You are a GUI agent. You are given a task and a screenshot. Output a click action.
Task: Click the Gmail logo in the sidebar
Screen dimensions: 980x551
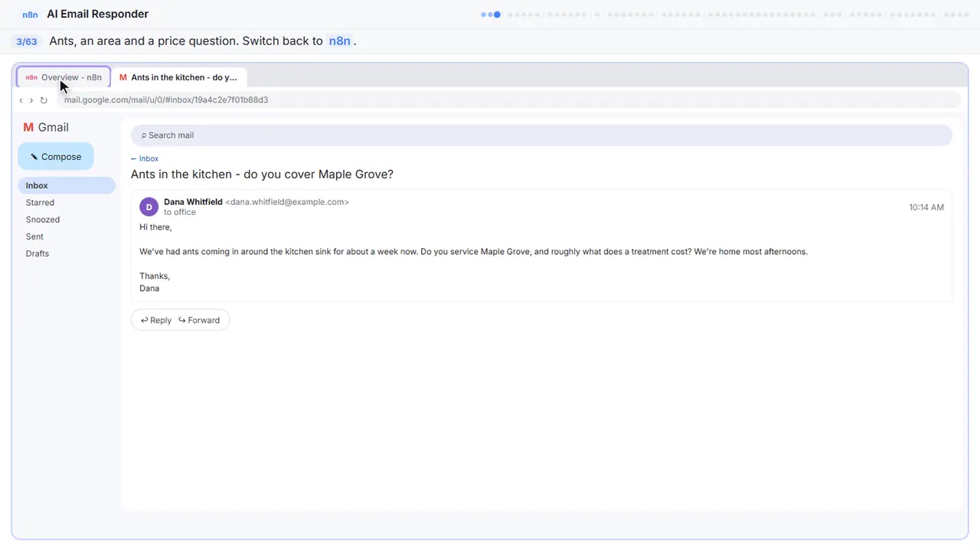click(46, 127)
